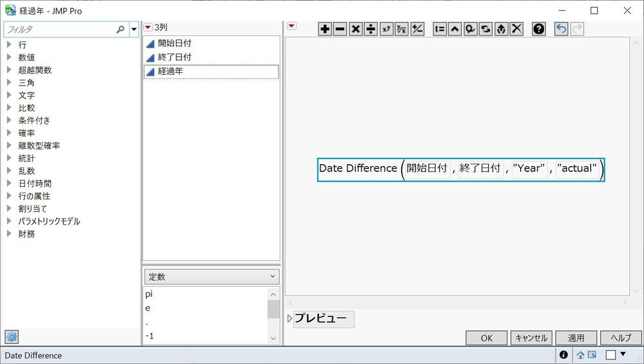
Task: Expand the パラメトリックモデル function group
Action: pos(9,221)
